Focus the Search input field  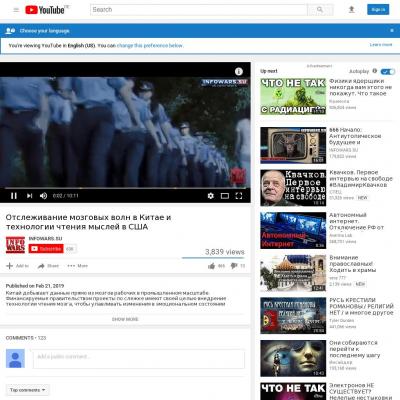[199, 10]
